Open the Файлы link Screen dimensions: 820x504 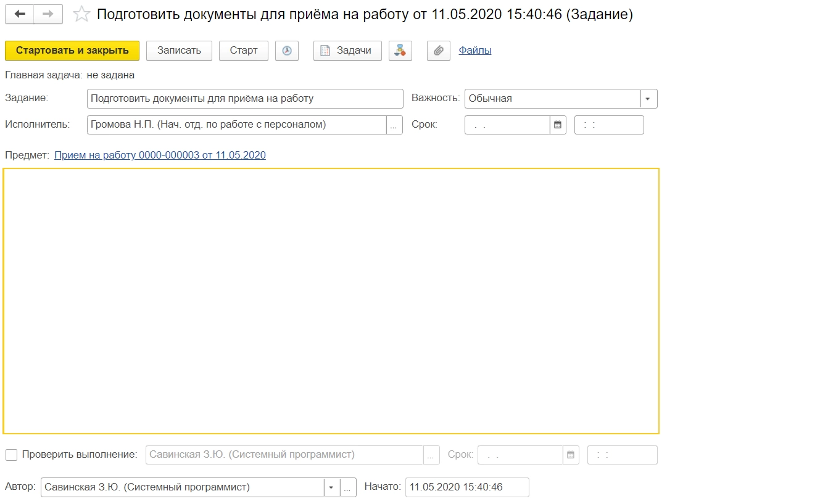475,51
